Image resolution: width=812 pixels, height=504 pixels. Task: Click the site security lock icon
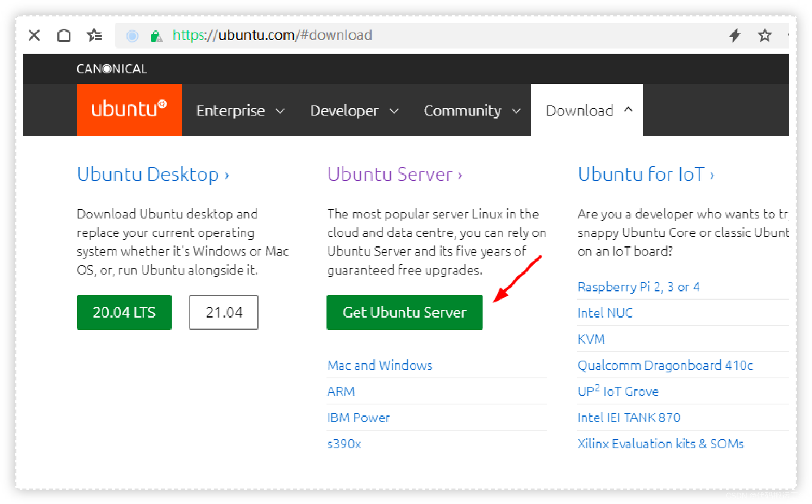pyautogui.click(x=156, y=36)
